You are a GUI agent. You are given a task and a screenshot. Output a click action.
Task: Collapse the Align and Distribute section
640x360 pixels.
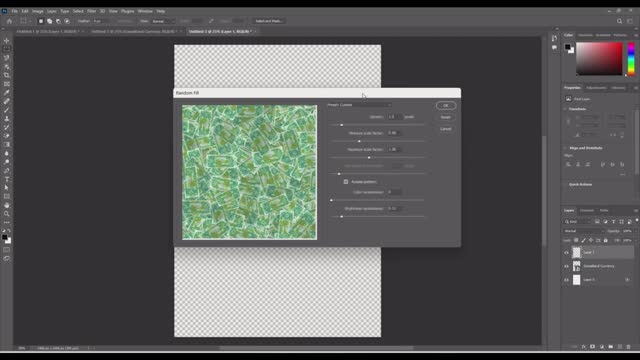tap(565, 148)
